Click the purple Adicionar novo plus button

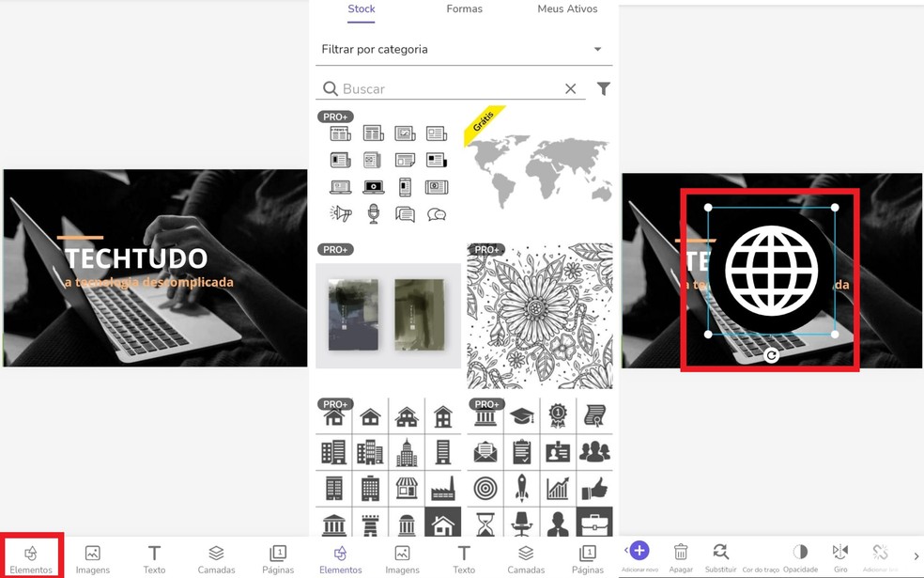click(639, 551)
